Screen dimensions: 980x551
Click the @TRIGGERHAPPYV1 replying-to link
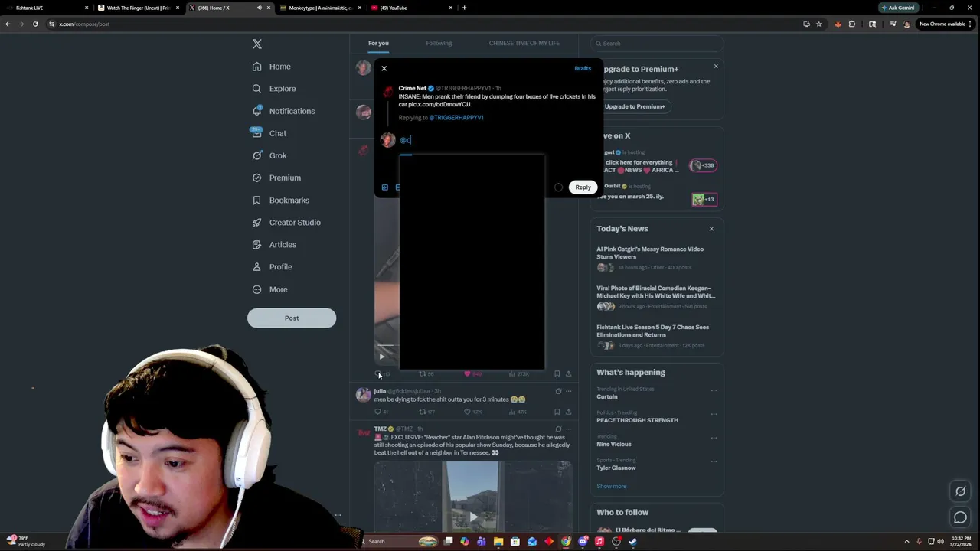click(x=456, y=117)
